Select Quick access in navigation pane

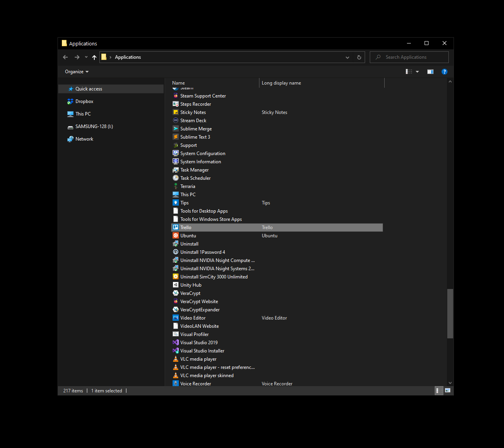pyautogui.click(x=111, y=89)
